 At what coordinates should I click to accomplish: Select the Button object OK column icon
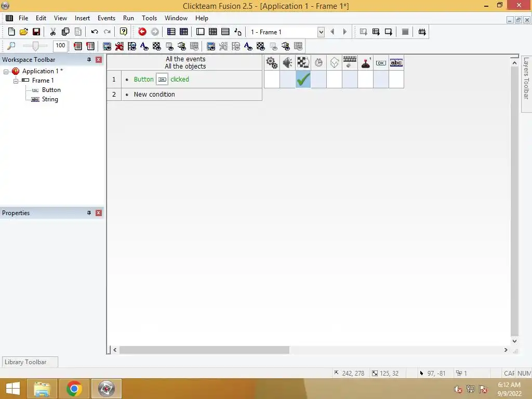[x=381, y=62]
